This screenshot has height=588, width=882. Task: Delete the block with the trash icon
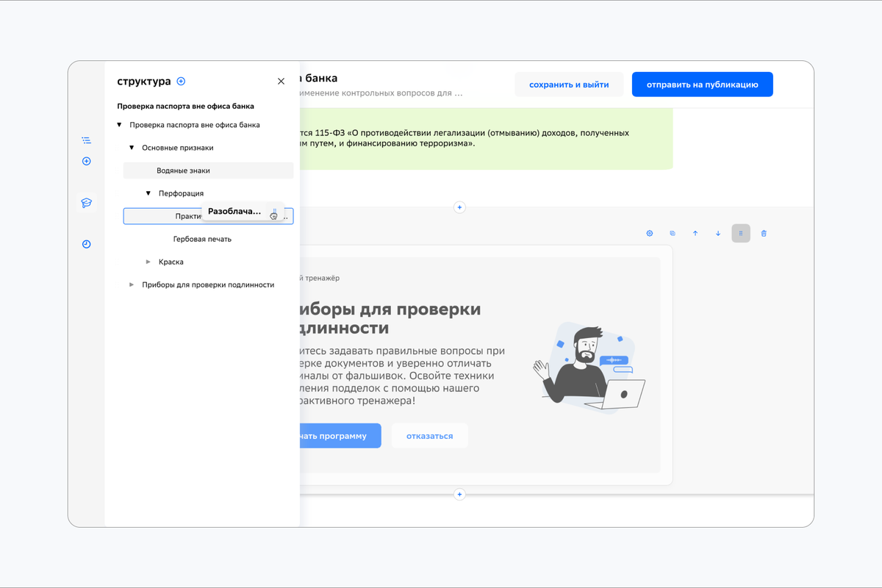pos(764,234)
